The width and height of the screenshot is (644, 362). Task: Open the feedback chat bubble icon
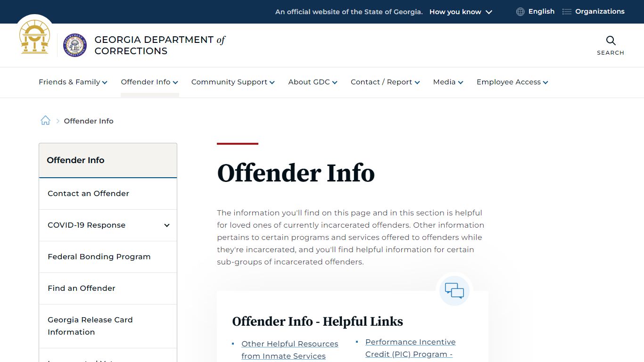tap(454, 290)
